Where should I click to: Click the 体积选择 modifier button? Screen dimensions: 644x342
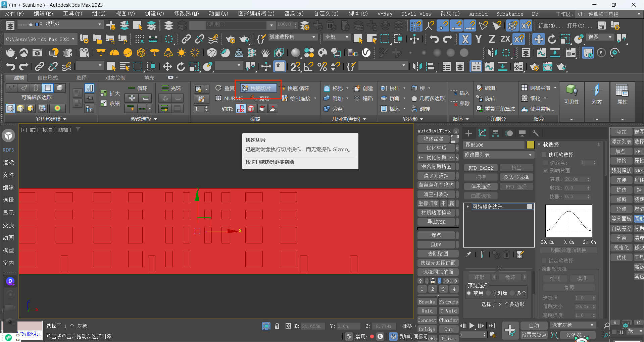click(x=481, y=186)
